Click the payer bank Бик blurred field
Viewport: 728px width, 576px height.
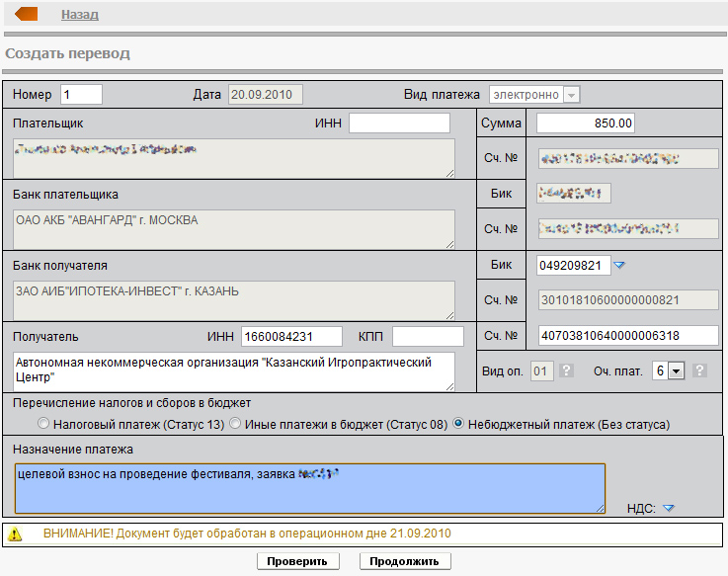point(573,194)
